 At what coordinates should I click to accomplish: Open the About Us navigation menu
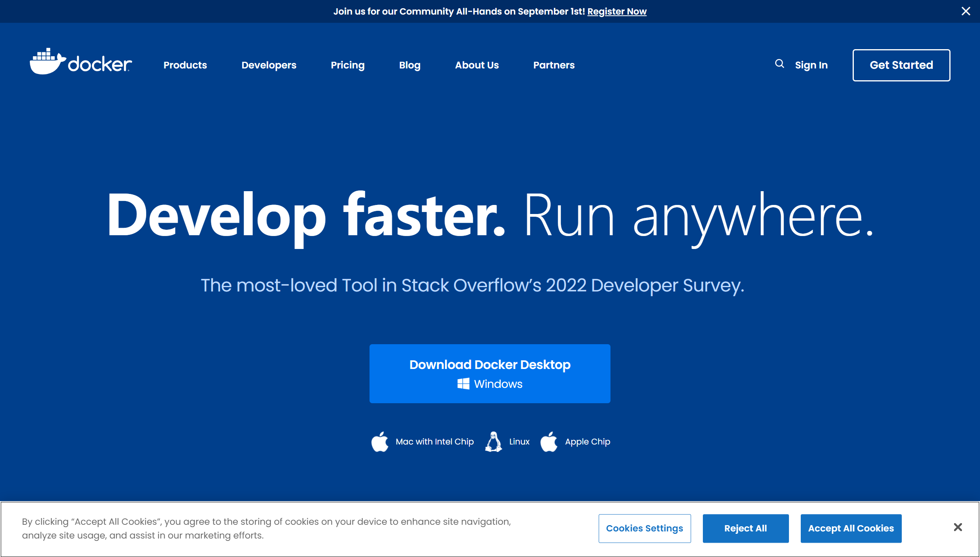(x=476, y=65)
